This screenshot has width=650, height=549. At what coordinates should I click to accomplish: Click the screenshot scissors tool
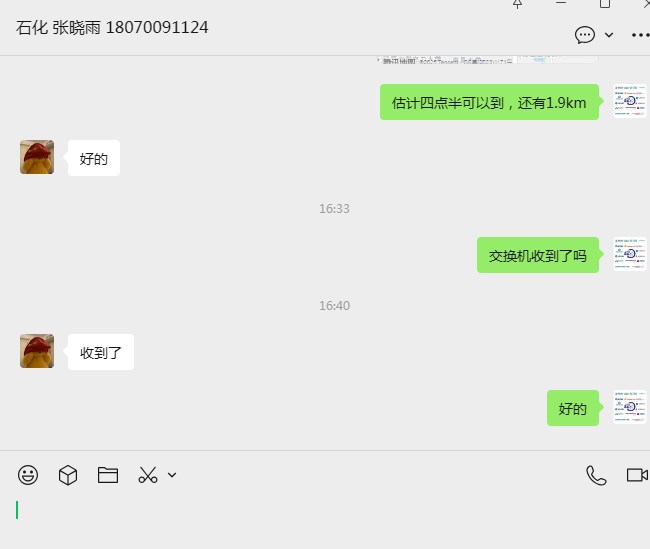click(x=148, y=475)
